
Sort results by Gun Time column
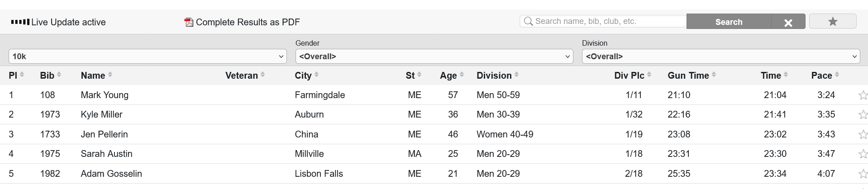pyautogui.click(x=688, y=76)
